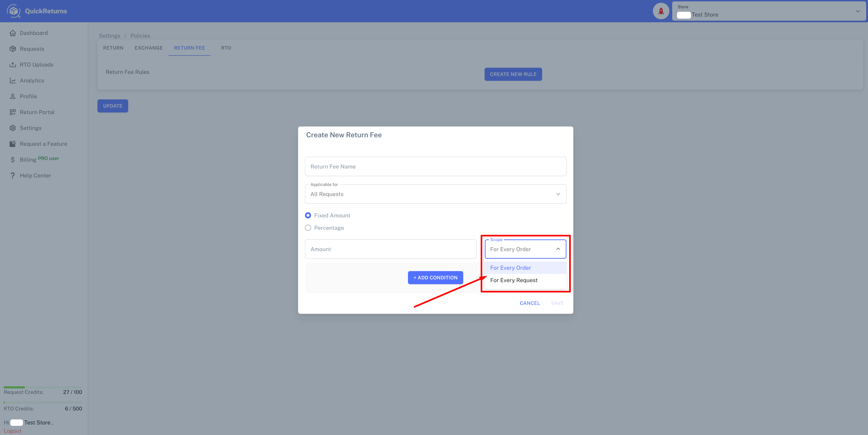
Task: Open the RETURN FEE tab
Action: coord(189,48)
